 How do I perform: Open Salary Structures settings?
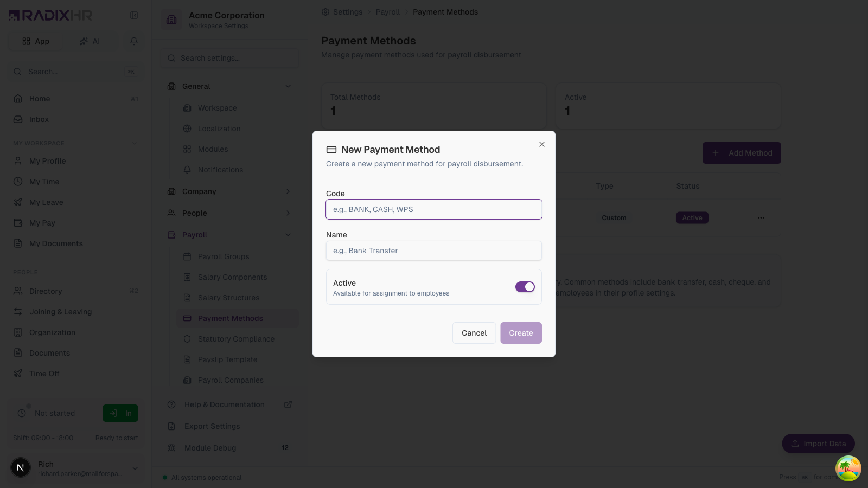coord(237,298)
